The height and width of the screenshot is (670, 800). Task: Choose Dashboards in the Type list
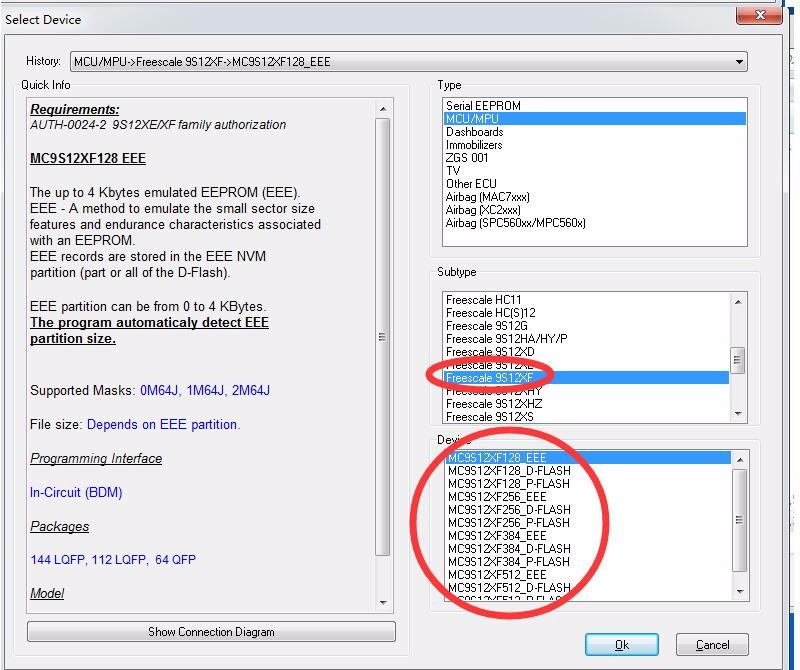coord(594,132)
